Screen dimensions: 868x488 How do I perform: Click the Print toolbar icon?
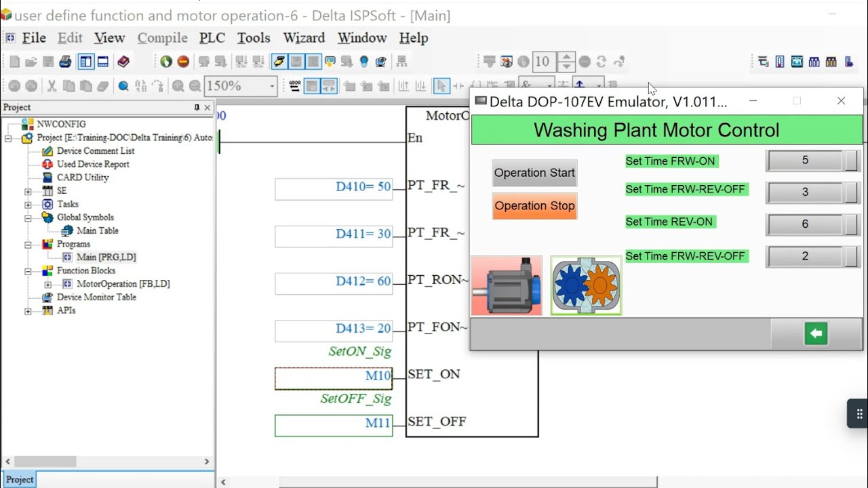65,62
